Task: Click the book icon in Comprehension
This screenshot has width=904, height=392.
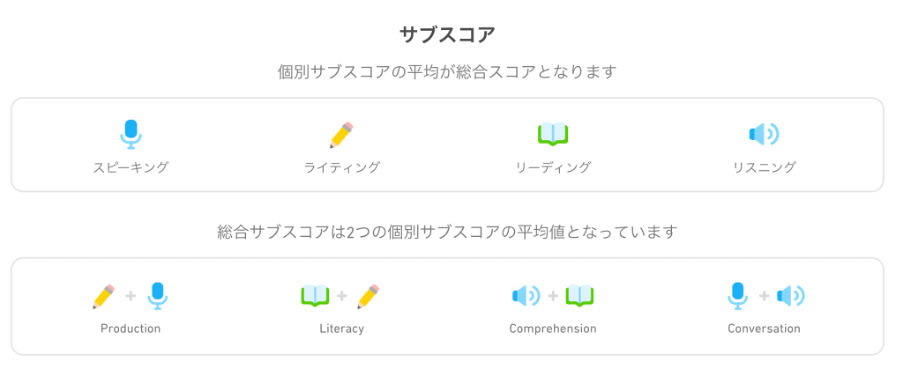Action: click(x=579, y=296)
